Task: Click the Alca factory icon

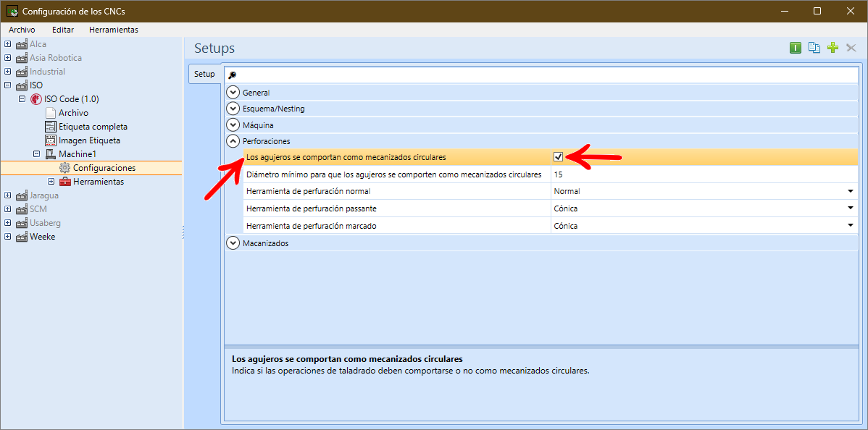Action: 22,43
